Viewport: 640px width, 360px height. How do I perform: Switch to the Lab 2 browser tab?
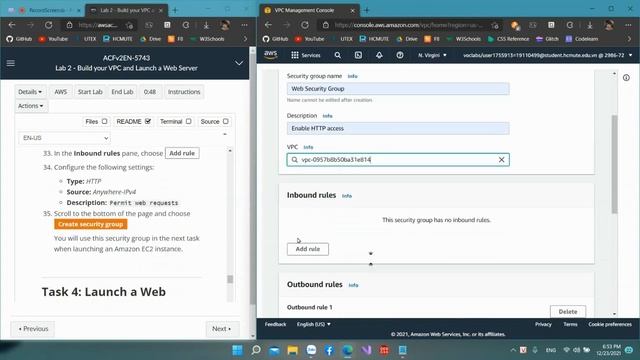coord(127,10)
